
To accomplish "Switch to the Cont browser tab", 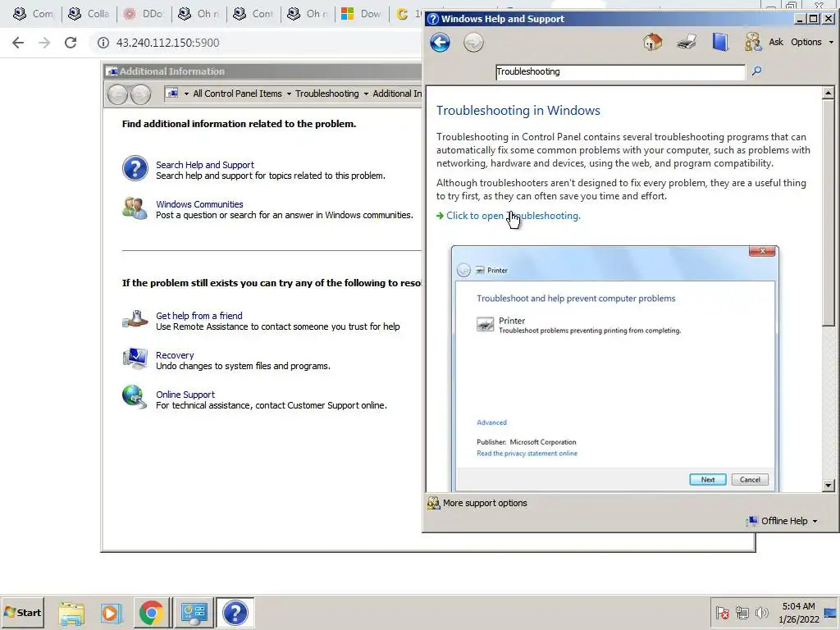I will [x=253, y=14].
